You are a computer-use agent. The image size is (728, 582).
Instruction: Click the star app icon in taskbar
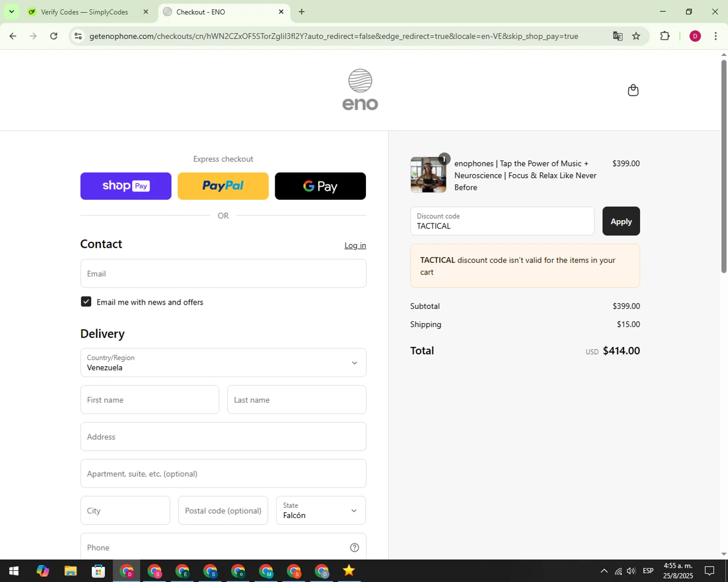[x=349, y=571]
